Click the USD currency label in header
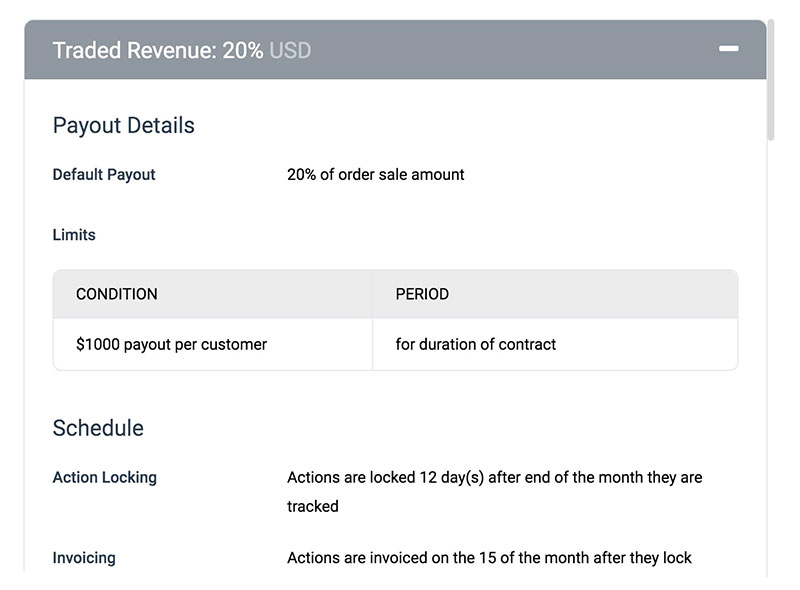800x590 pixels. click(x=290, y=50)
